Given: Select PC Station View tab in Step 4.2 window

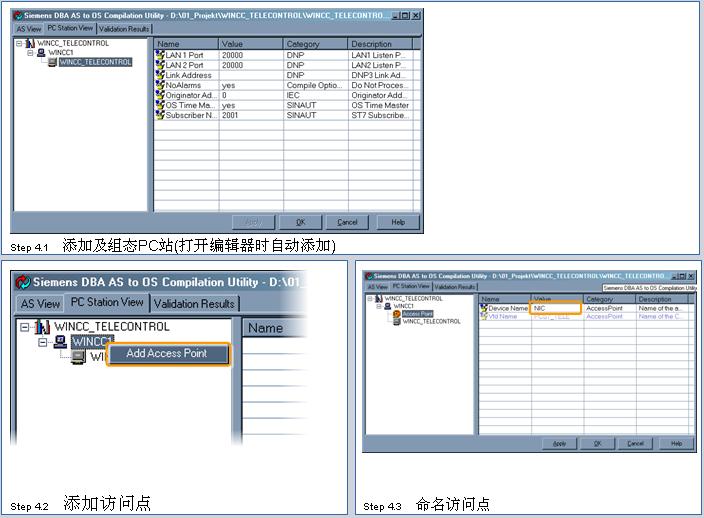Looking at the screenshot, I should pos(107,302).
